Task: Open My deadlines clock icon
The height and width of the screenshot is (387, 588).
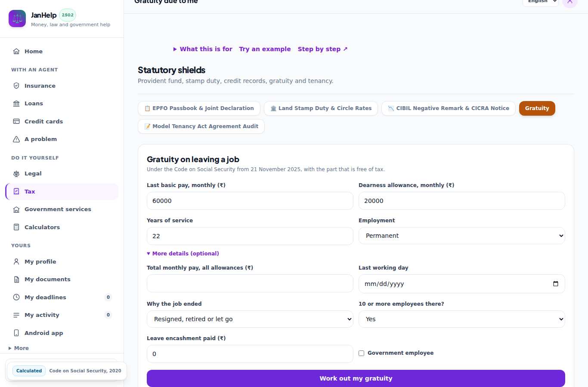Action: pyautogui.click(x=16, y=297)
